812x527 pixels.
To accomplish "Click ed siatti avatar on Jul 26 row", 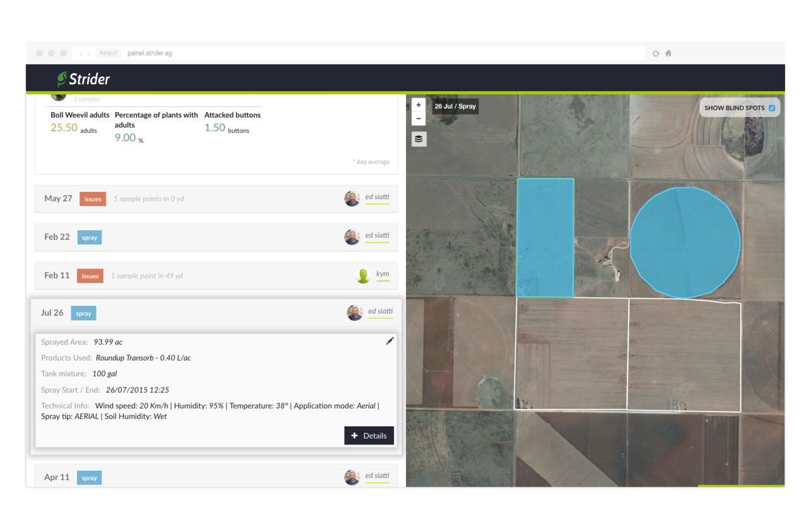I will click(x=355, y=313).
